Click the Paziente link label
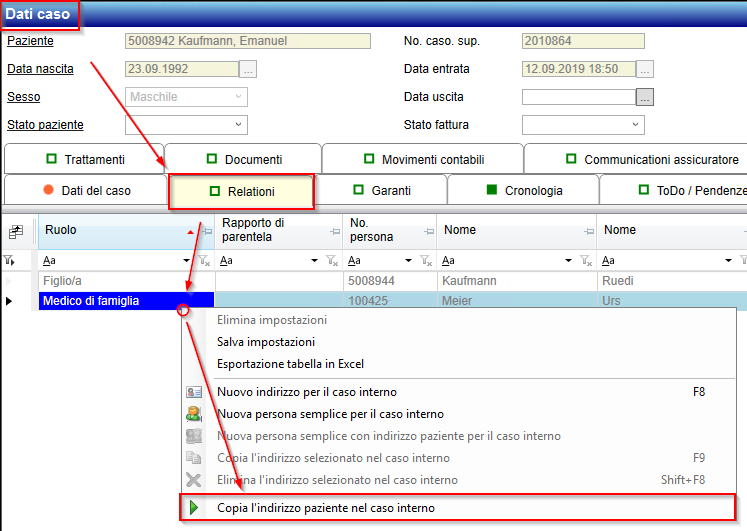747x531 pixels. (30, 41)
